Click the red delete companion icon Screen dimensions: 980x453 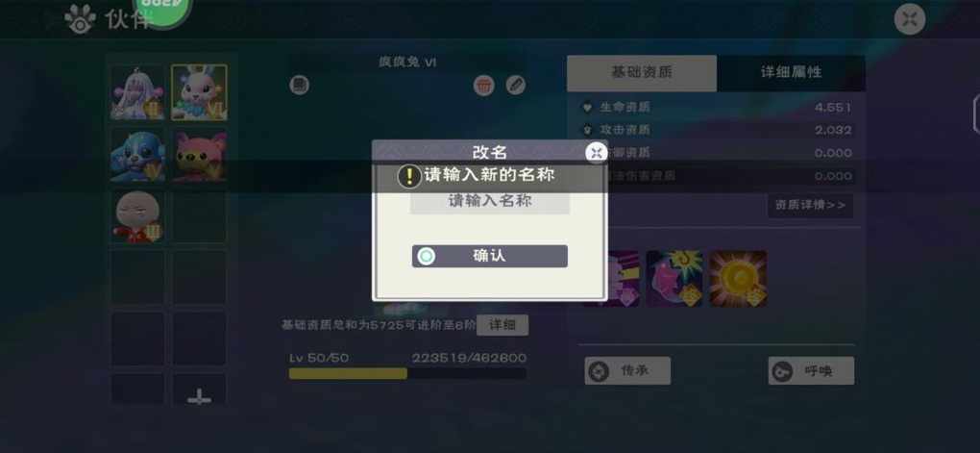483,85
